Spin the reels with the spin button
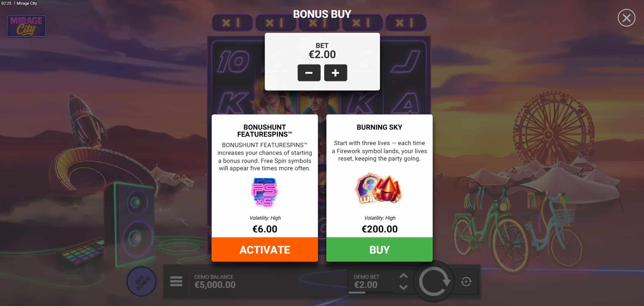 434,281
